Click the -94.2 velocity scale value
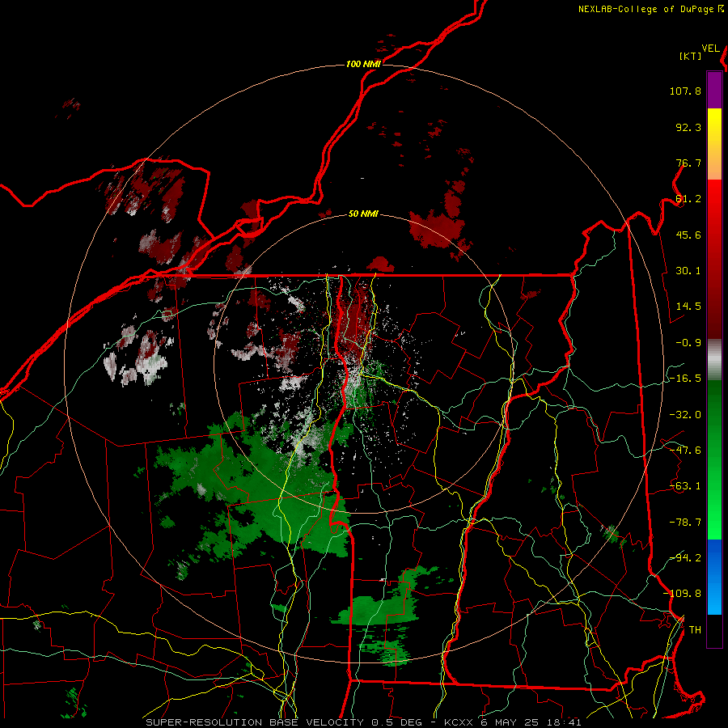Viewport: 728px width, 728px height. [x=685, y=558]
